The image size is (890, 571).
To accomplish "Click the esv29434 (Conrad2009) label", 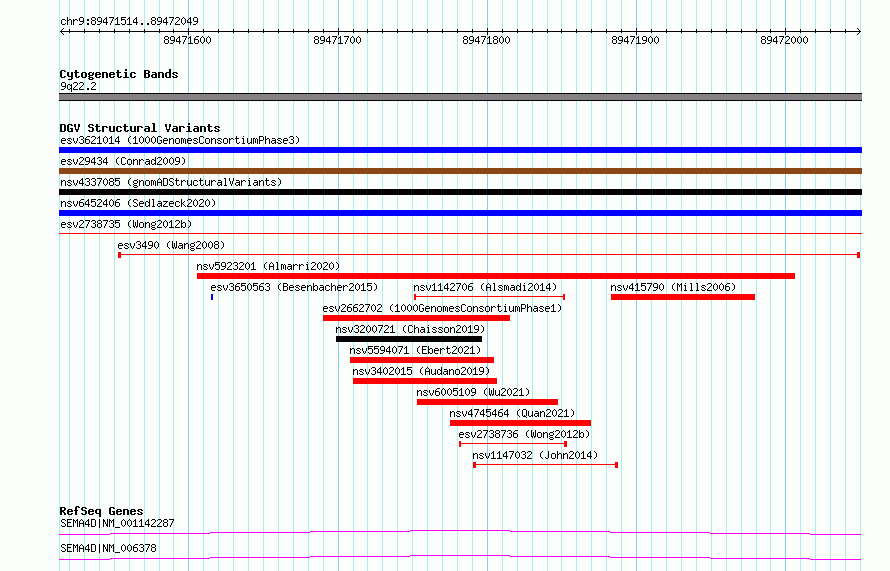I will pyautogui.click(x=123, y=161).
